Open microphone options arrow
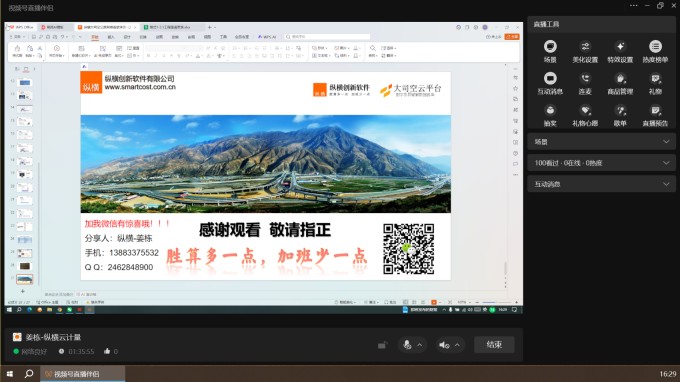Image resolution: width=680 pixels, height=382 pixels. click(x=420, y=345)
